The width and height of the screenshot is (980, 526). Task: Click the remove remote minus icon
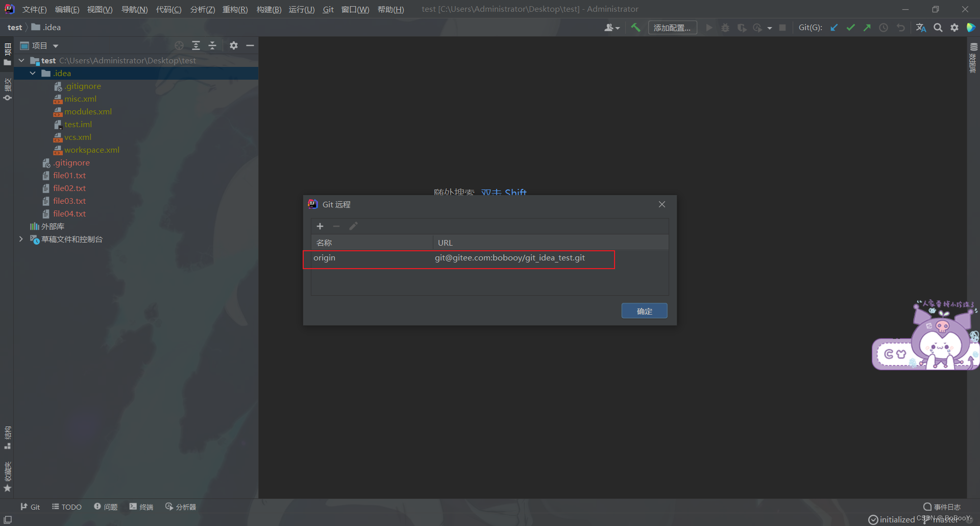point(336,226)
